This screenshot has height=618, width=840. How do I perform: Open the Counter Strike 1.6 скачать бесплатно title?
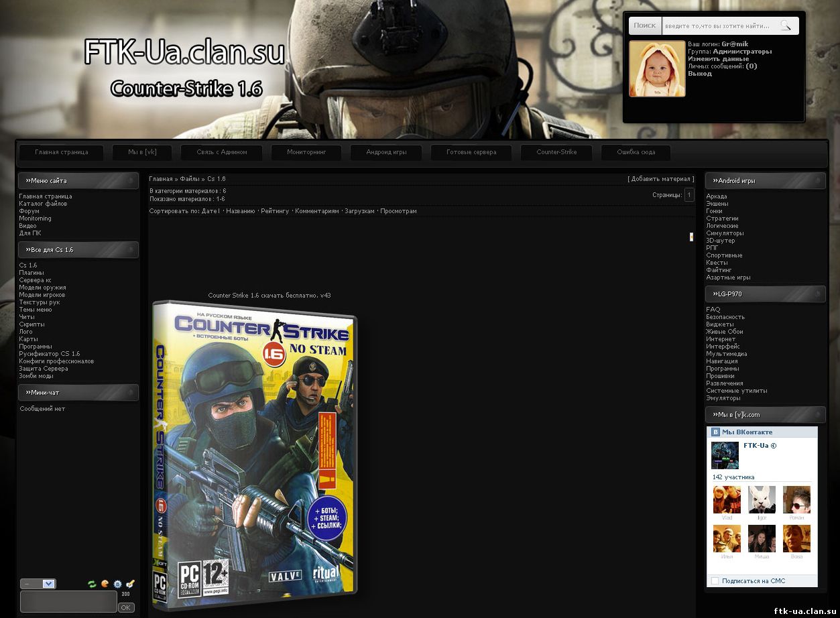pos(269,296)
